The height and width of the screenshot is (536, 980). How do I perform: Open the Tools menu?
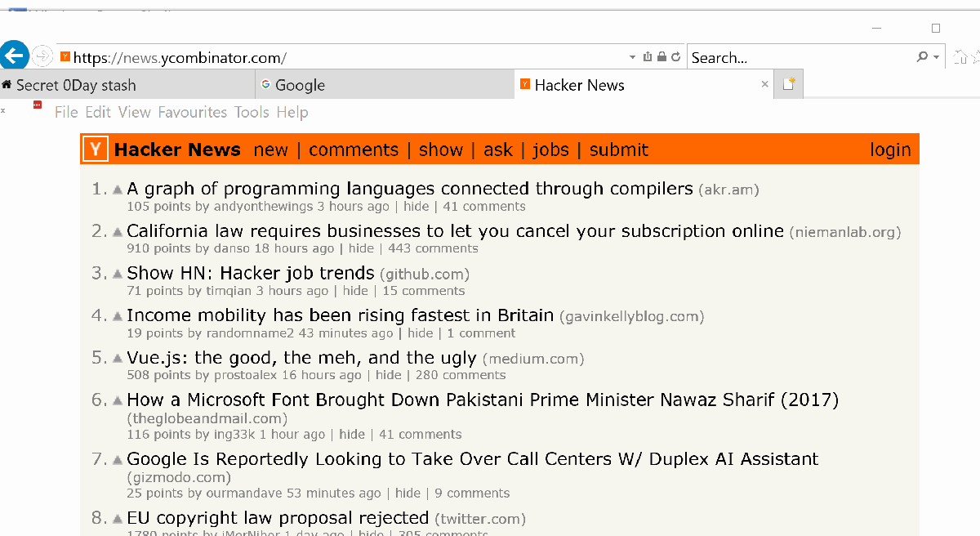pos(252,113)
